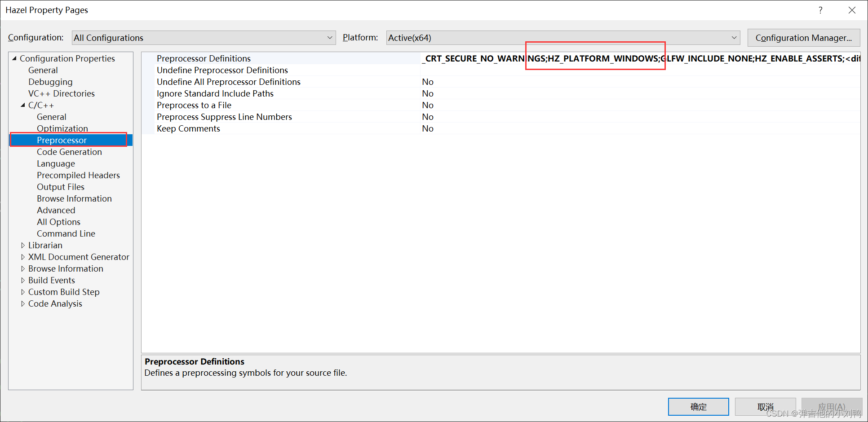Open the Advanced page
868x422 pixels.
tap(56, 210)
